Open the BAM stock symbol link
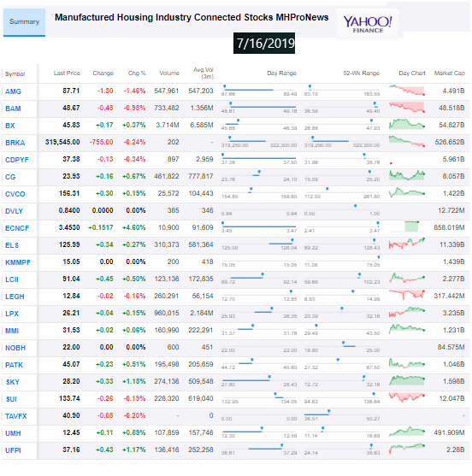Viewport: 472px width, 476px height. (13, 109)
